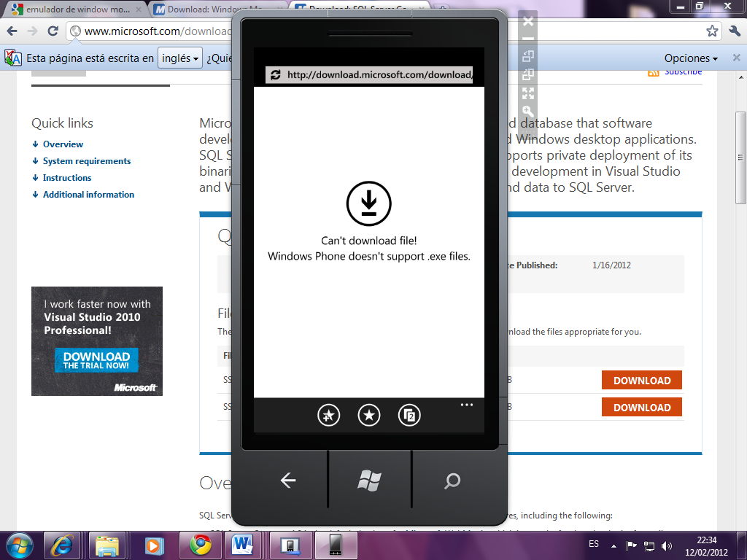The width and height of the screenshot is (747, 560).
Task: Expand the phone browser's three-dots menu
Action: coord(467,404)
